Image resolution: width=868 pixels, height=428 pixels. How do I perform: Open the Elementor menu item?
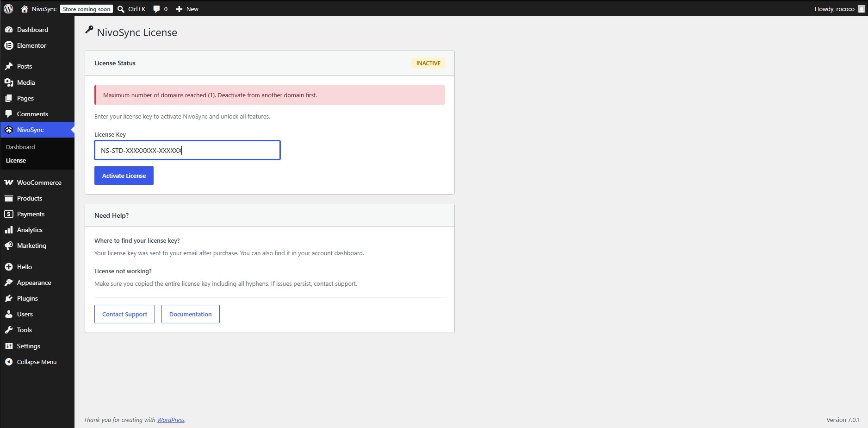[x=31, y=45]
